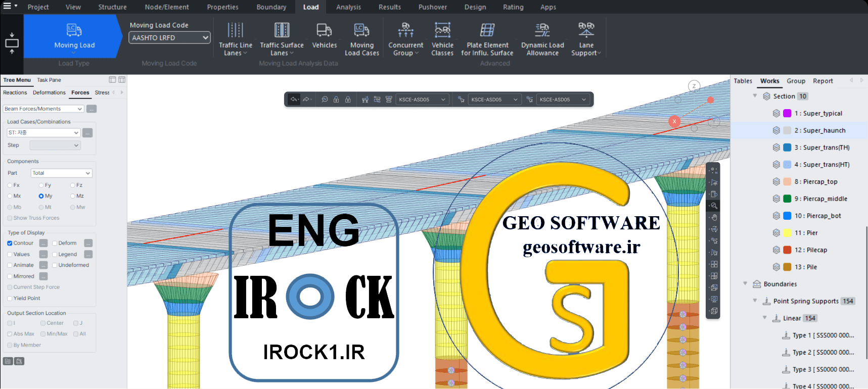Screen dimensions: 868x389
Task: Click the red X axis handle on the view gizmo
Action: click(674, 121)
